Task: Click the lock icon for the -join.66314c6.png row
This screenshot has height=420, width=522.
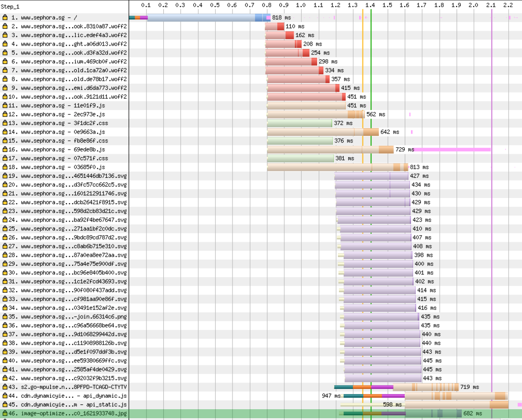Action: pos(5,317)
